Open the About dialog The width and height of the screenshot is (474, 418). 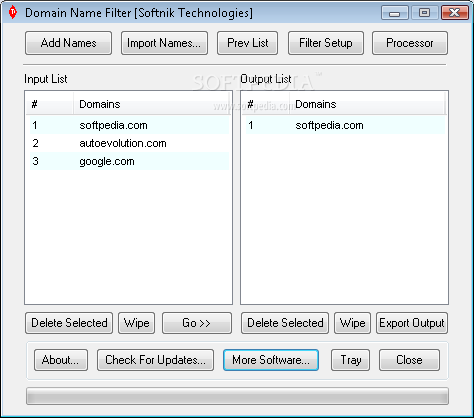[x=61, y=360]
